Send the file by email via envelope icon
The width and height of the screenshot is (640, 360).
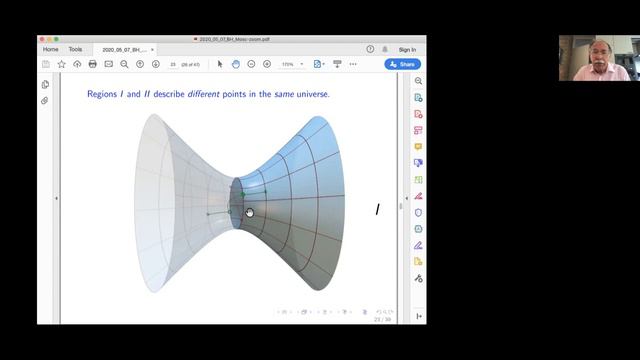(x=109, y=64)
